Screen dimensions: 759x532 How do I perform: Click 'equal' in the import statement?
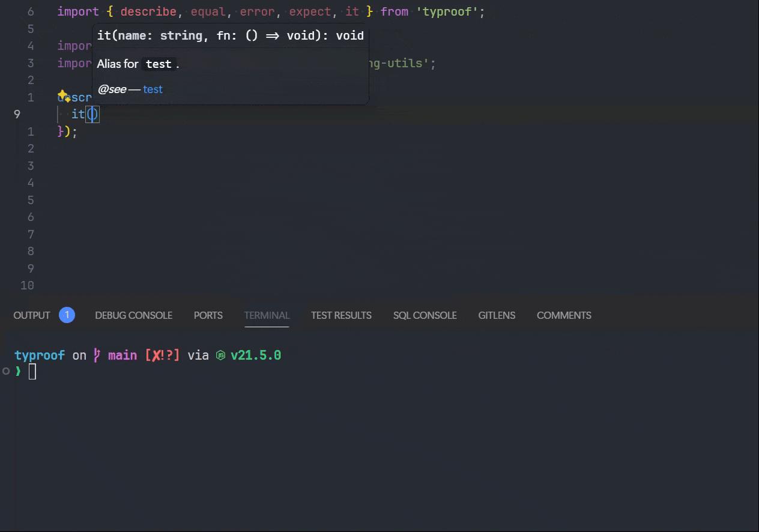(208, 11)
